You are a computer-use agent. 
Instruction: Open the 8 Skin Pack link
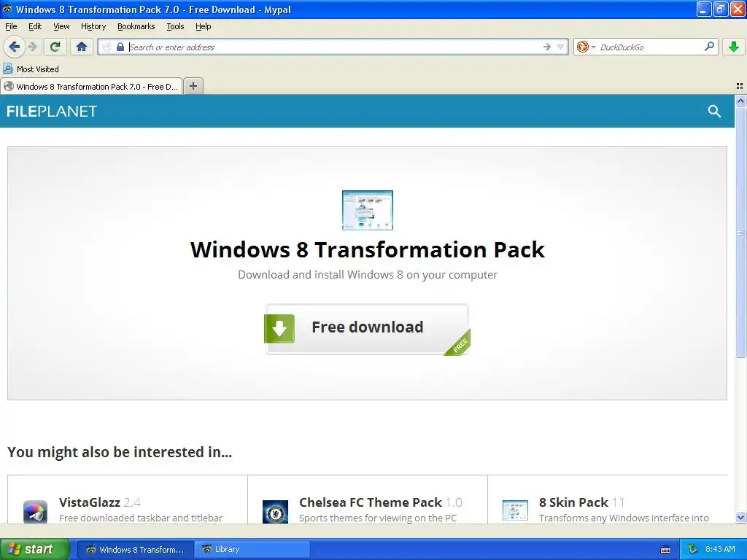click(x=581, y=502)
